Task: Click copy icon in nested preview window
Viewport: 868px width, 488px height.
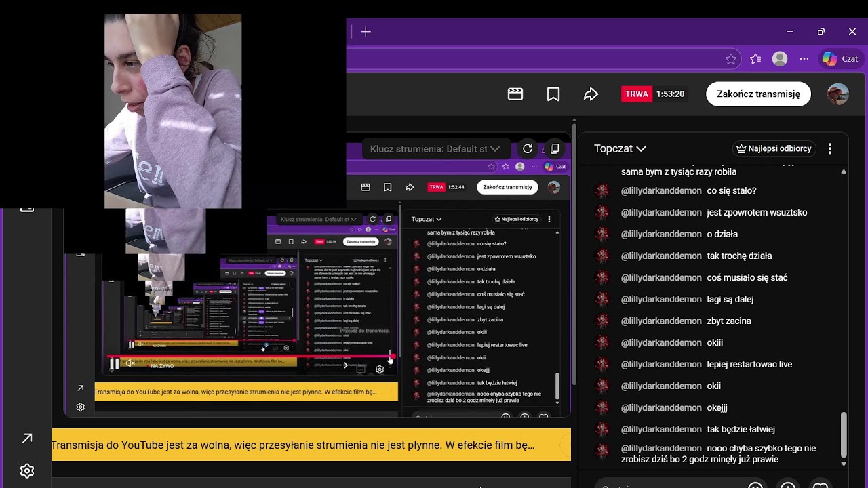Action: tap(389, 220)
